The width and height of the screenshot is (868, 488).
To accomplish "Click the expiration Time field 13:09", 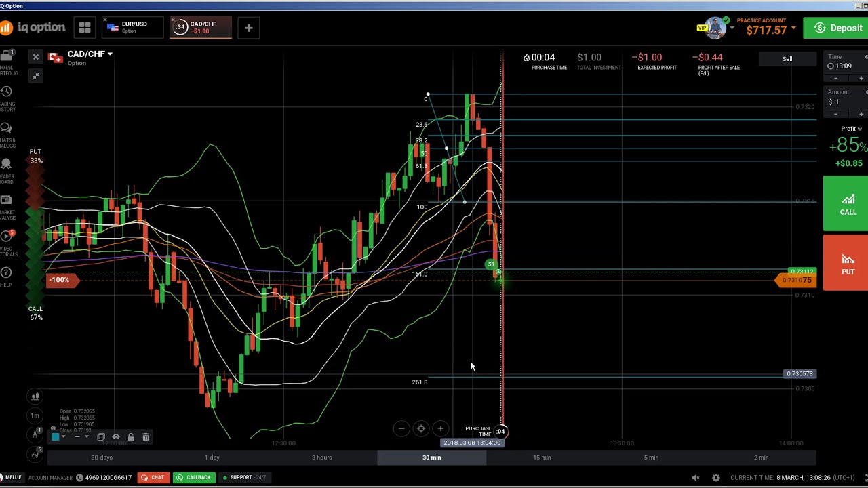I will [846, 62].
